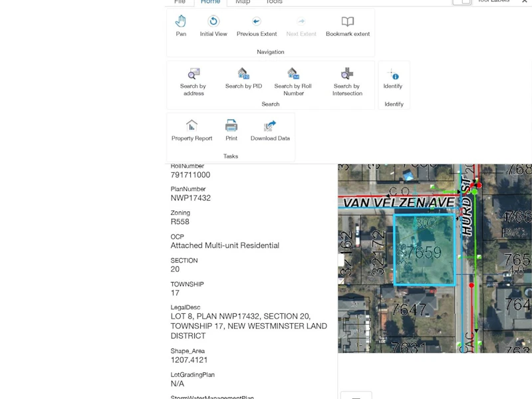Close the toolbar with the X
The width and height of the screenshot is (532, 399).
click(x=524, y=1)
